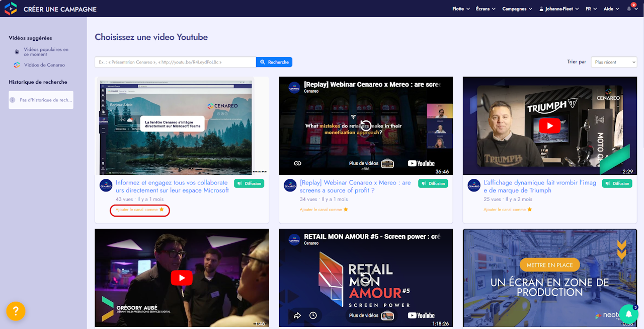Click watch later clock on Retail Mon Amour thumbnail
Image resolution: width=644 pixels, height=329 pixels.
[x=313, y=315]
